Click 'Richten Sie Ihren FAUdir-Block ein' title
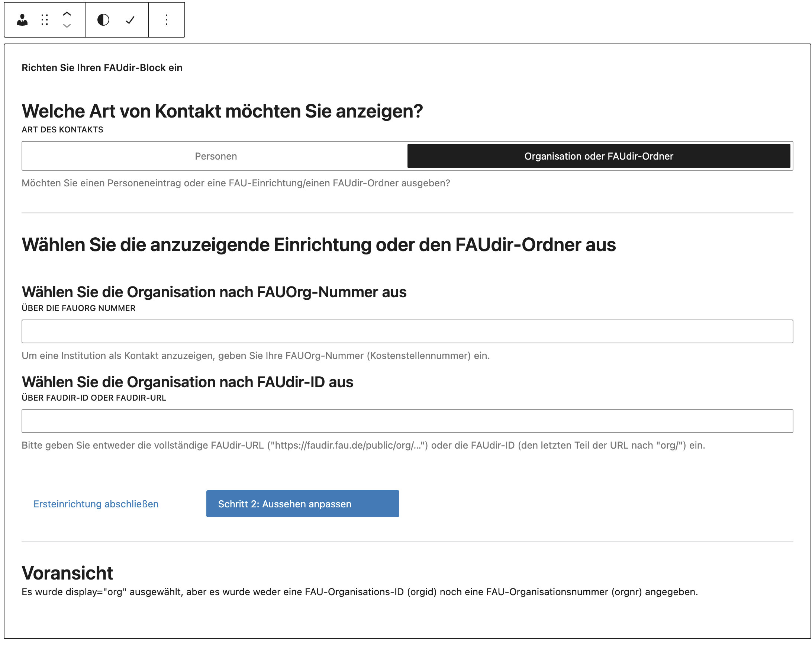Image resolution: width=812 pixels, height=645 pixels. 102,68
